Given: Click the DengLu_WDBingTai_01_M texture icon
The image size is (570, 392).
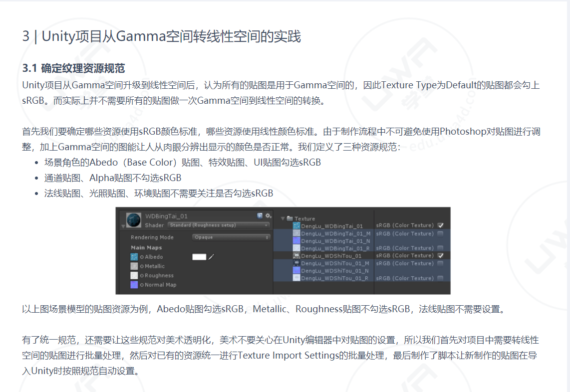Looking at the screenshot, I should [296, 233].
